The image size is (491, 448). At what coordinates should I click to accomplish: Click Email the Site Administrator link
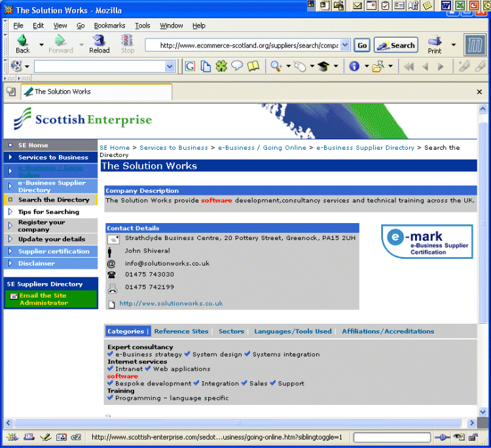(x=43, y=299)
